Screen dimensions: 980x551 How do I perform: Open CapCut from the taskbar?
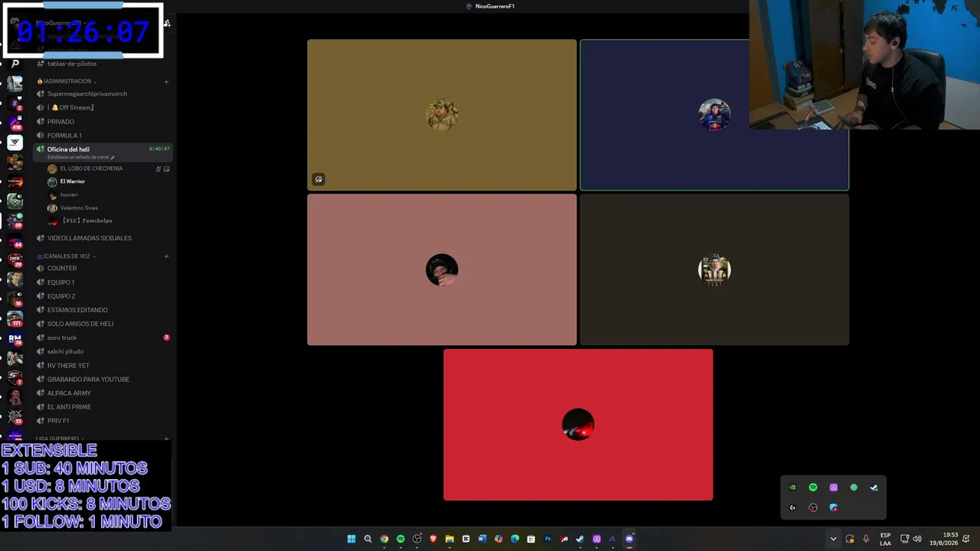coord(465,539)
